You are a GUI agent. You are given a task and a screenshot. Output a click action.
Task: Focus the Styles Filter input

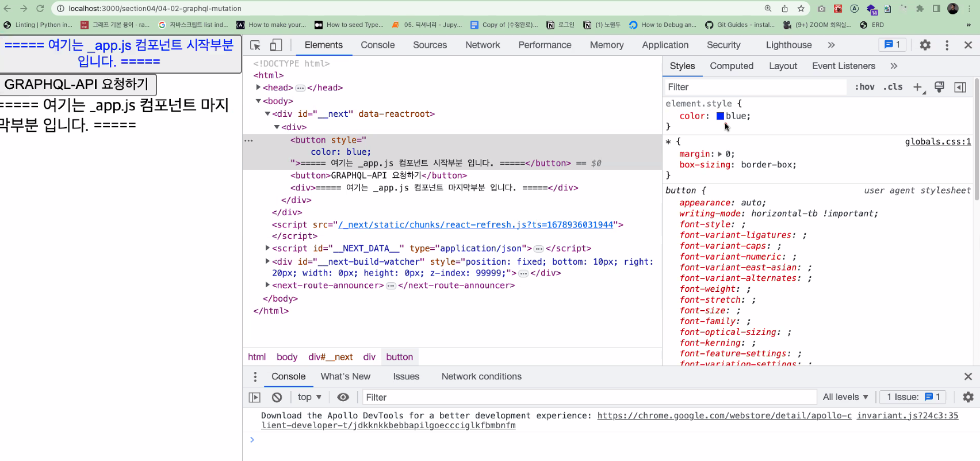(x=755, y=87)
